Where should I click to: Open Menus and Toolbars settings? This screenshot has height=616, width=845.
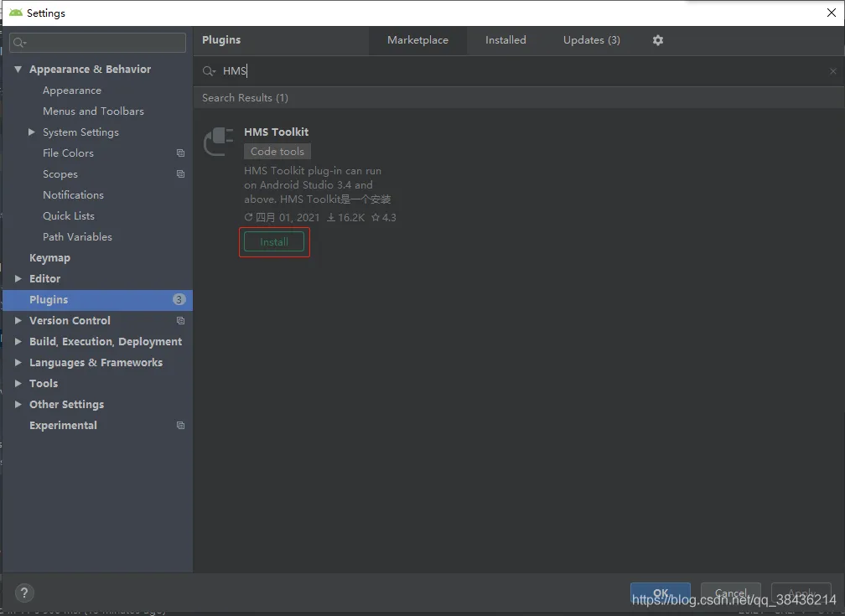93,111
